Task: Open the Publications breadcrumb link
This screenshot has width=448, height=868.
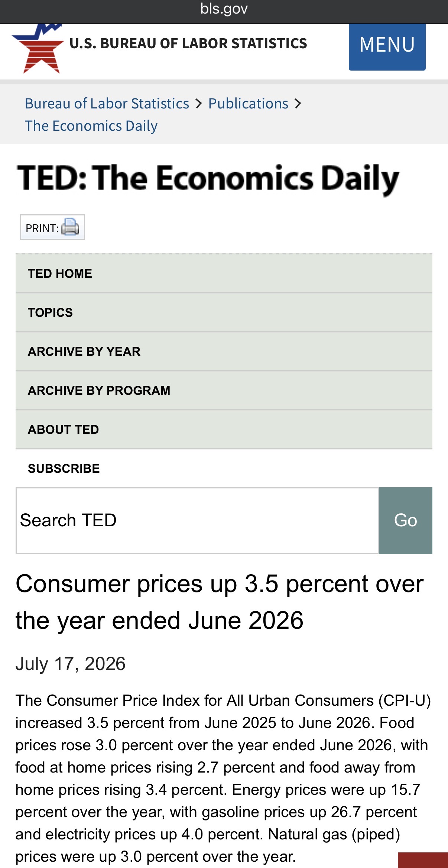Action: 248,103
